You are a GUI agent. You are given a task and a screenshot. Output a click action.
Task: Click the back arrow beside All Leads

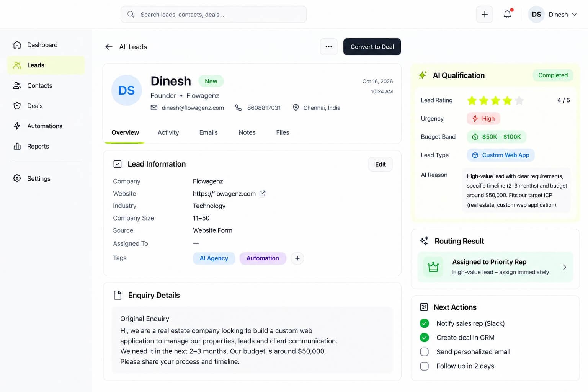(x=109, y=47)
